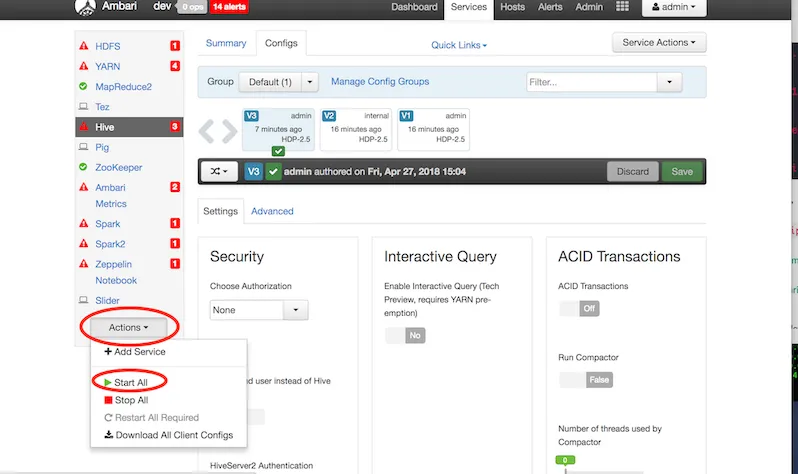Go to previous config versions arrow
Screen dimensions: 798x474
tap(206, 131)
